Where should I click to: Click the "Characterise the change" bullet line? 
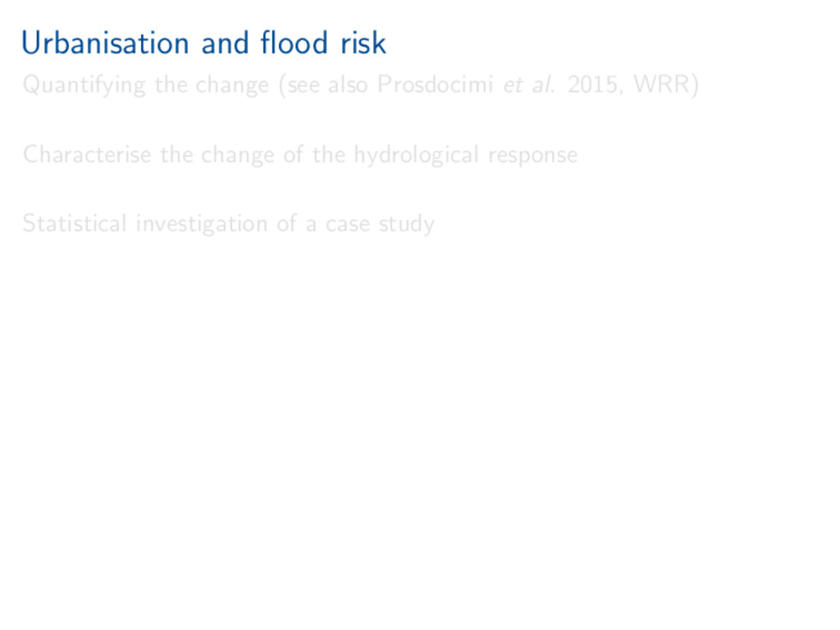point(299,154)
